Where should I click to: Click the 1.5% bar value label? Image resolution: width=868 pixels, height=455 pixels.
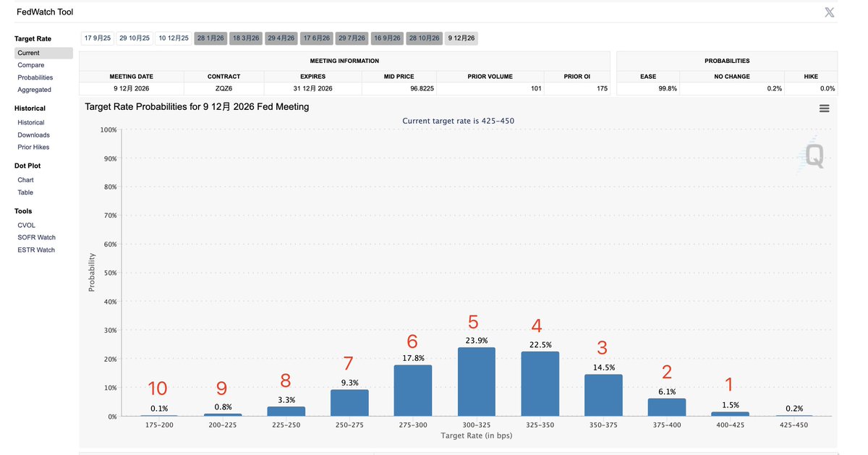pos(731,404)
